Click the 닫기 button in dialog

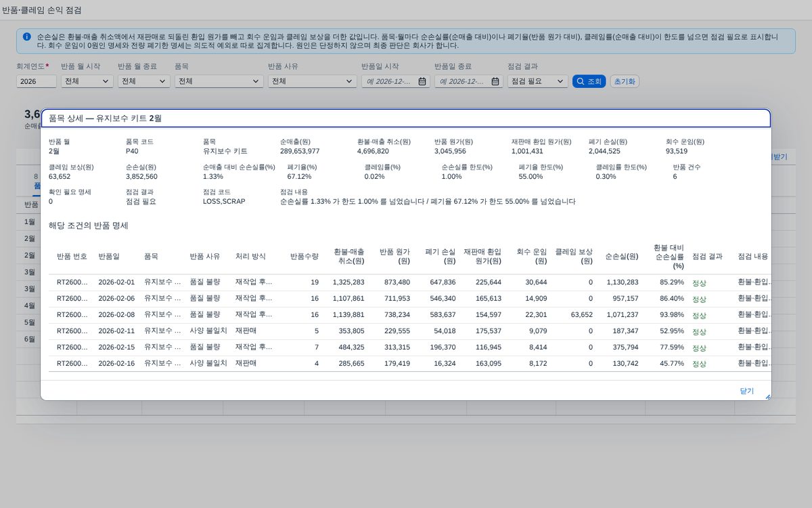746,391
